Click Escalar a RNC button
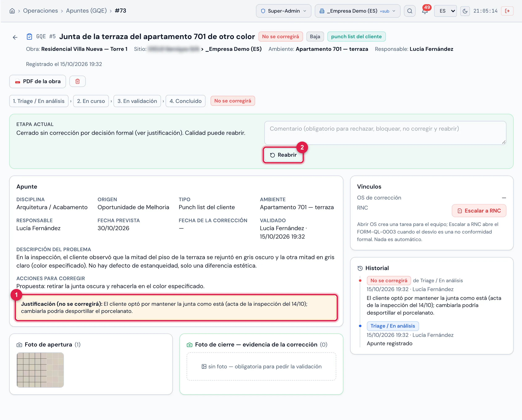Viewport: 522px width, 420px height. 479,211
